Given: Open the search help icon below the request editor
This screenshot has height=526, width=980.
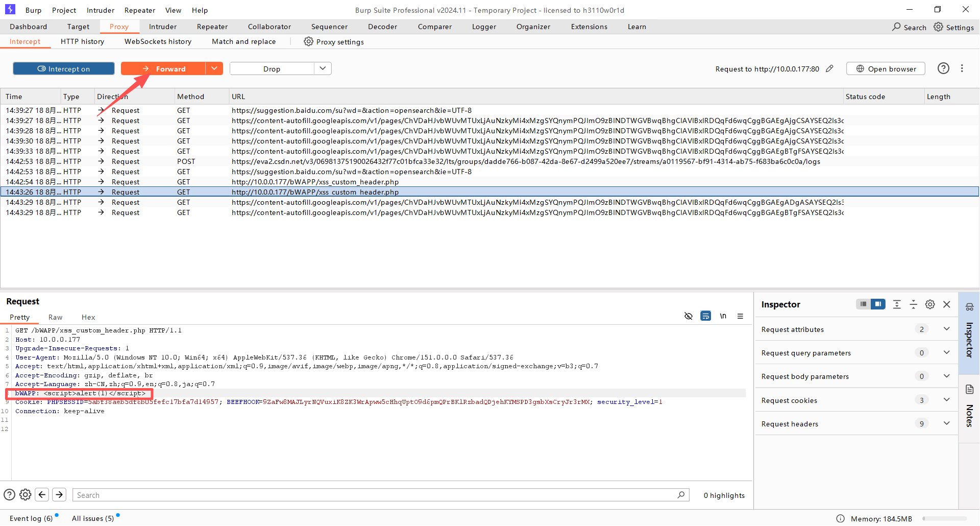Looking at the screenshot, I should [9, 494].
